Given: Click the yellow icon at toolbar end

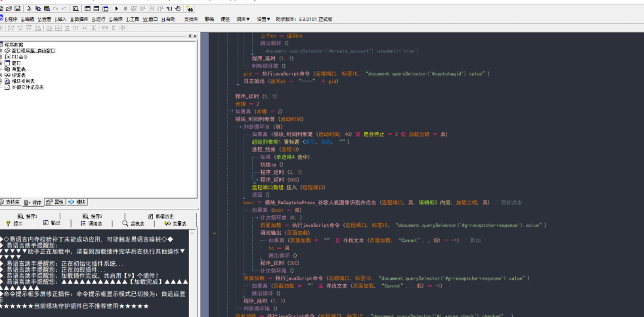Looking at the screenshot, I should point(190,9).
